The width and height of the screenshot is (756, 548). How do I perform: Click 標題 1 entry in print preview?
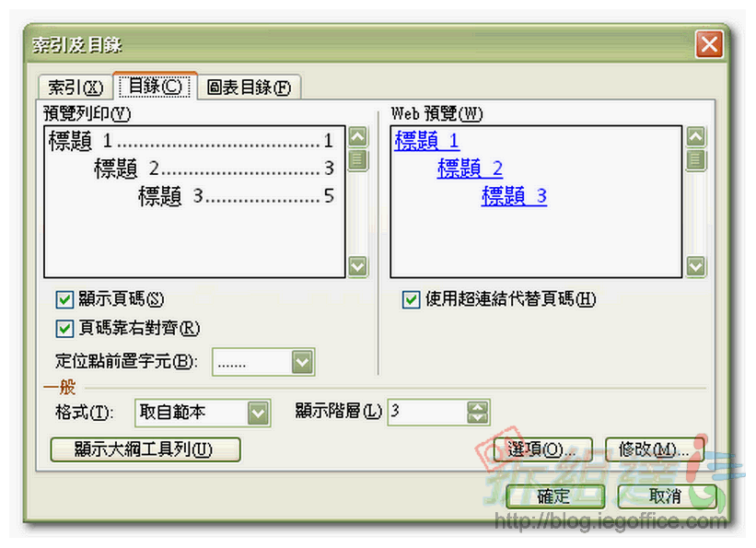pyautogui.click(x=191, y=140)
